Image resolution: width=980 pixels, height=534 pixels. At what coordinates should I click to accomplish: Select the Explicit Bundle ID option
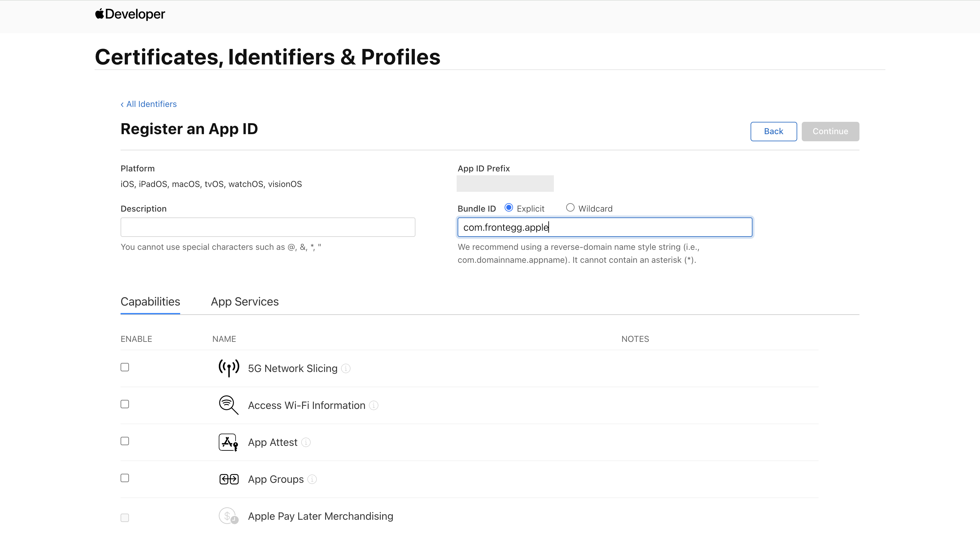pyautogui.click(x=509, y=208)
